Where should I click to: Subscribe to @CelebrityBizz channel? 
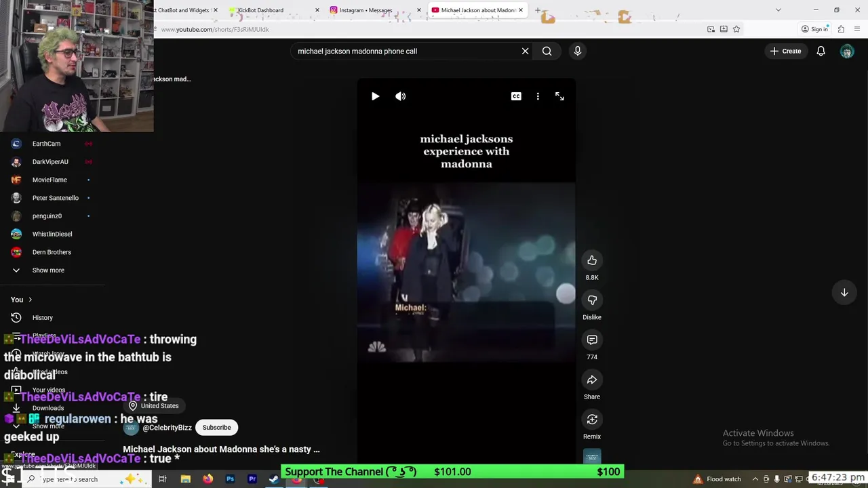point(216,428)
